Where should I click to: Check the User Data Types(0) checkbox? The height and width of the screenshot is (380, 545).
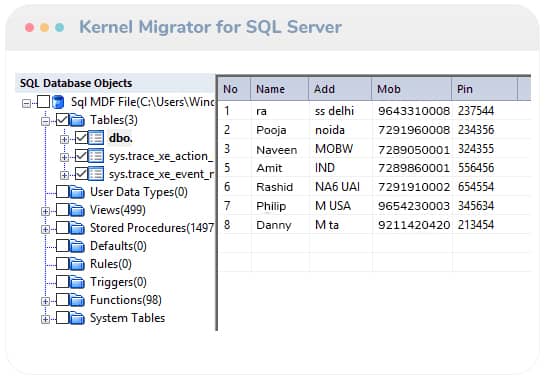62,192
